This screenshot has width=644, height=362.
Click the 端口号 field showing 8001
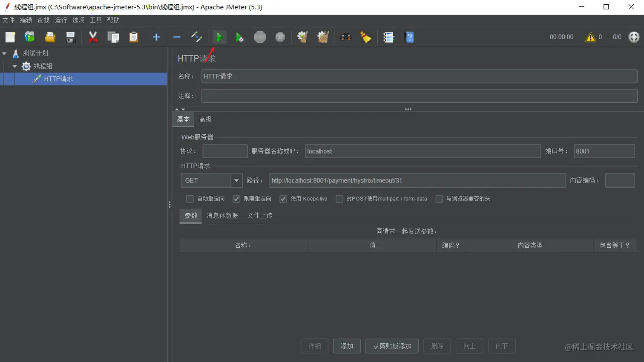point(604,151)
